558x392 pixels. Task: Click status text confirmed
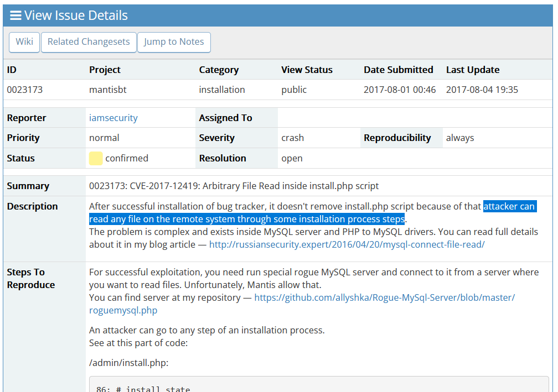click(x=127, y=158)
